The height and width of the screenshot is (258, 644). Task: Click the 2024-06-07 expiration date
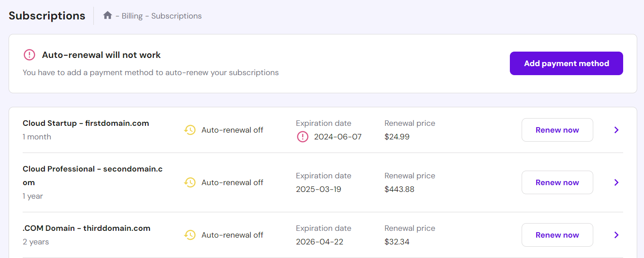338,137
